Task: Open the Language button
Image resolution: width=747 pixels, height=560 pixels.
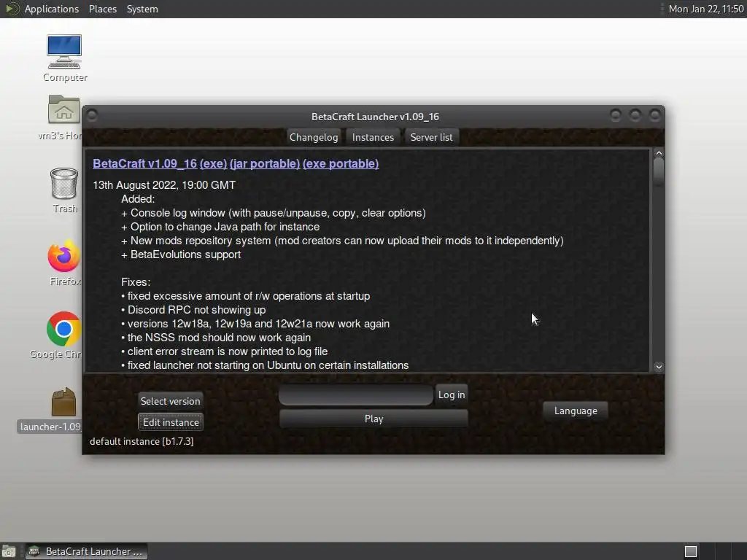Action: point(576,411)
